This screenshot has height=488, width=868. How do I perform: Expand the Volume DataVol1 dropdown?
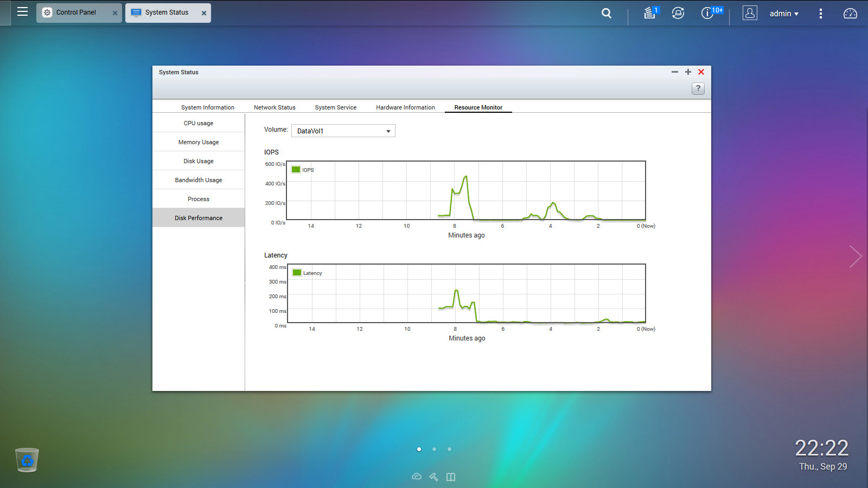click(343, 131)
